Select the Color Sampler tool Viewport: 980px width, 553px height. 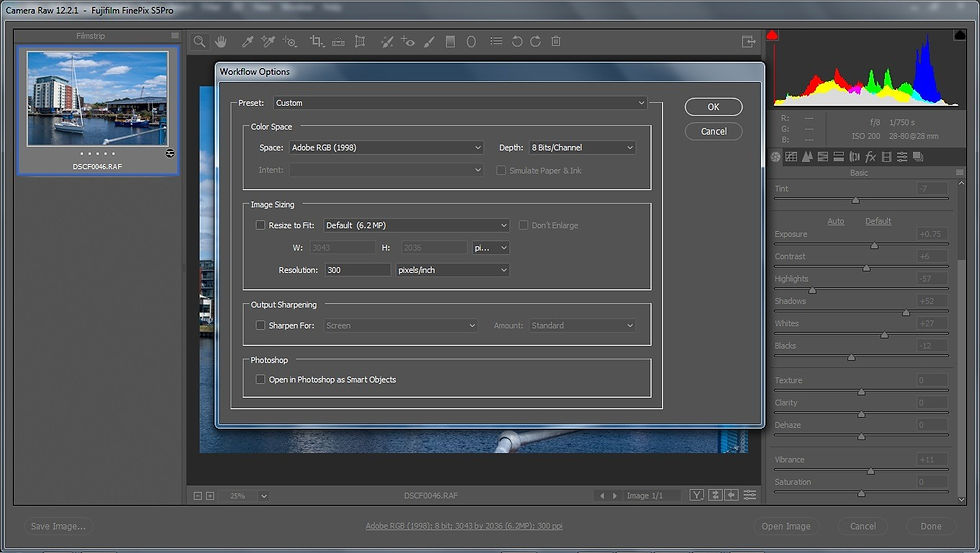[268, 41]
